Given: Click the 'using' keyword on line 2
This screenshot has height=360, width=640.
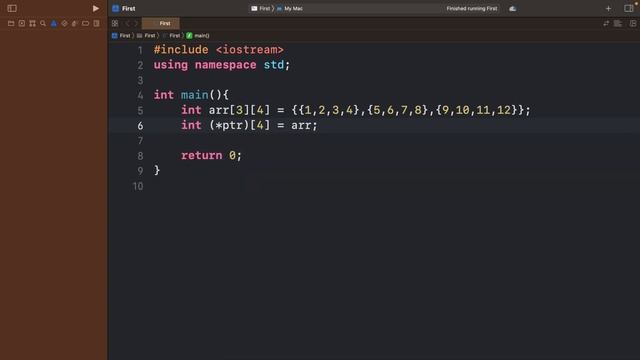Looking at the screenshot, I should tap(171, 65).
